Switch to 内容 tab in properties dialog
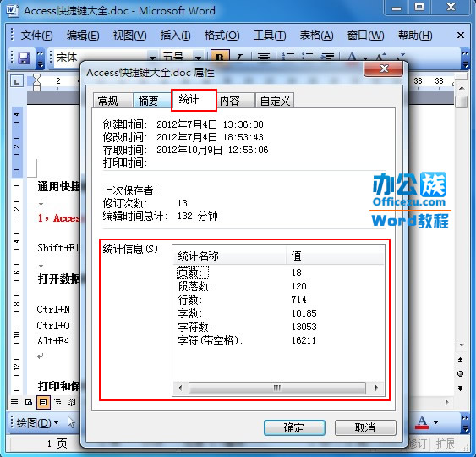Image resolution: width=476 pixels, height=457 pixels. [x=235, y=100]
